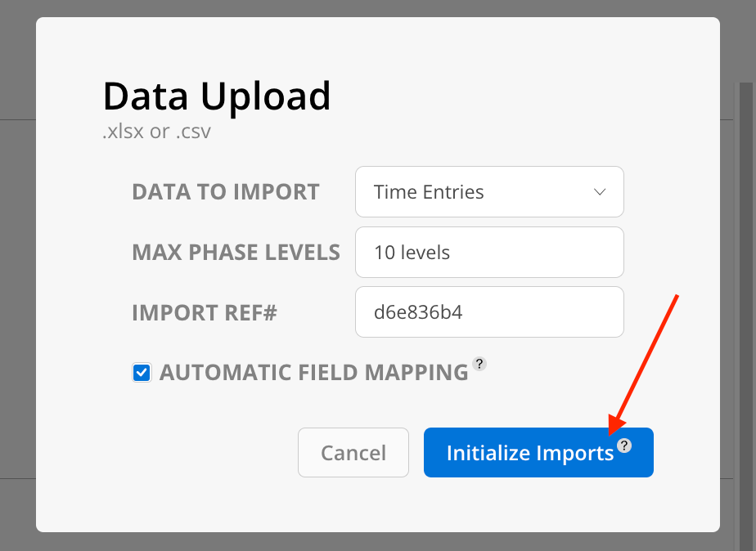This screenshot has height=551, width=756.
Task: Click into the Import Ref# field
Action: coord(488,312)
